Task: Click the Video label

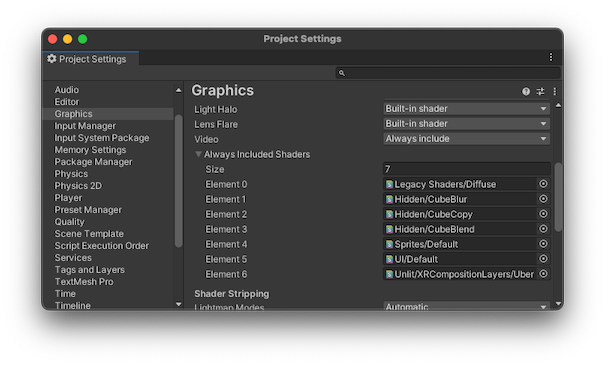Action: tap(206, 140)
